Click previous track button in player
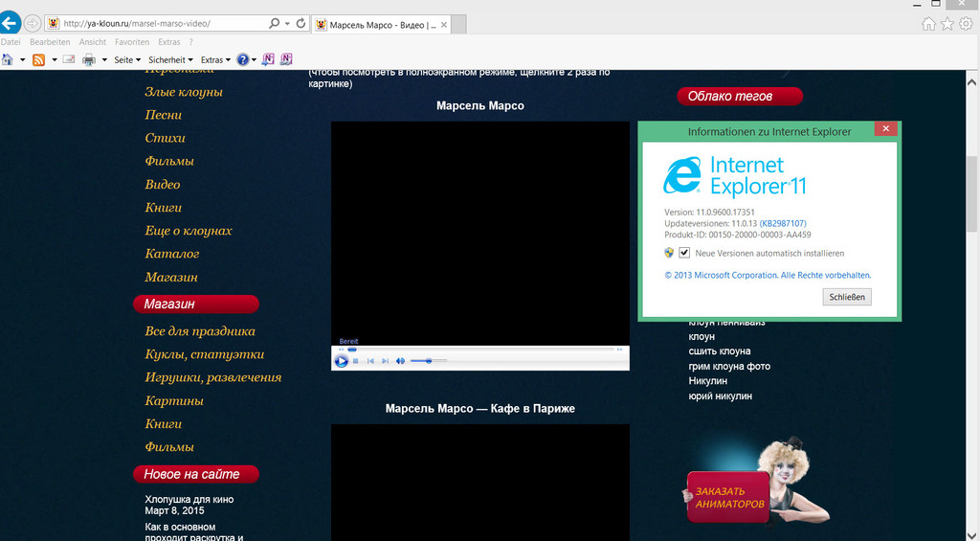 (370, 361)
